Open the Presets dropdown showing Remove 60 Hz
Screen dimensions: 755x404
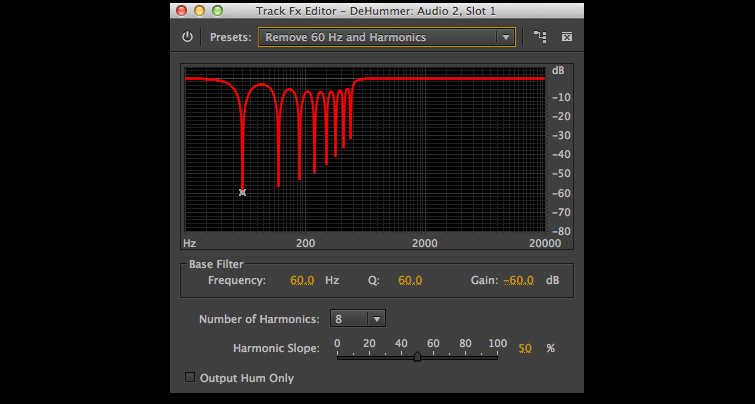[x=386, y=37]
